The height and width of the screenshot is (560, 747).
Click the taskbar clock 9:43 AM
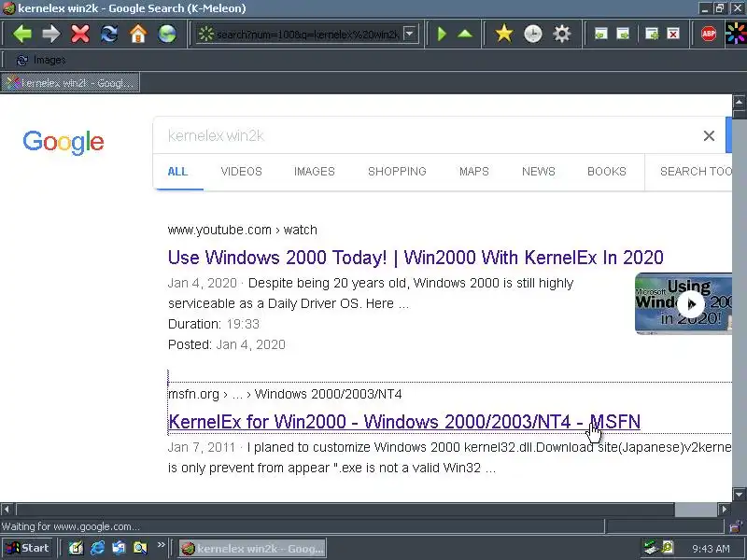click(x=711, y=549)
